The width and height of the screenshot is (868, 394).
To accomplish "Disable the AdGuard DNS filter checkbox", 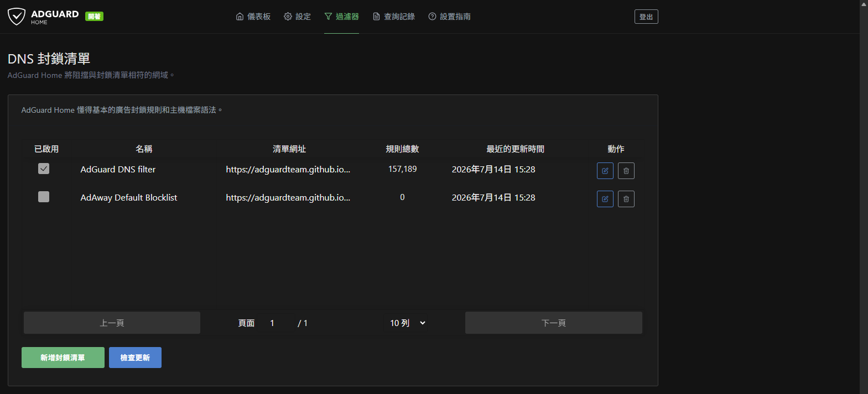I will (x=44, y=169).
